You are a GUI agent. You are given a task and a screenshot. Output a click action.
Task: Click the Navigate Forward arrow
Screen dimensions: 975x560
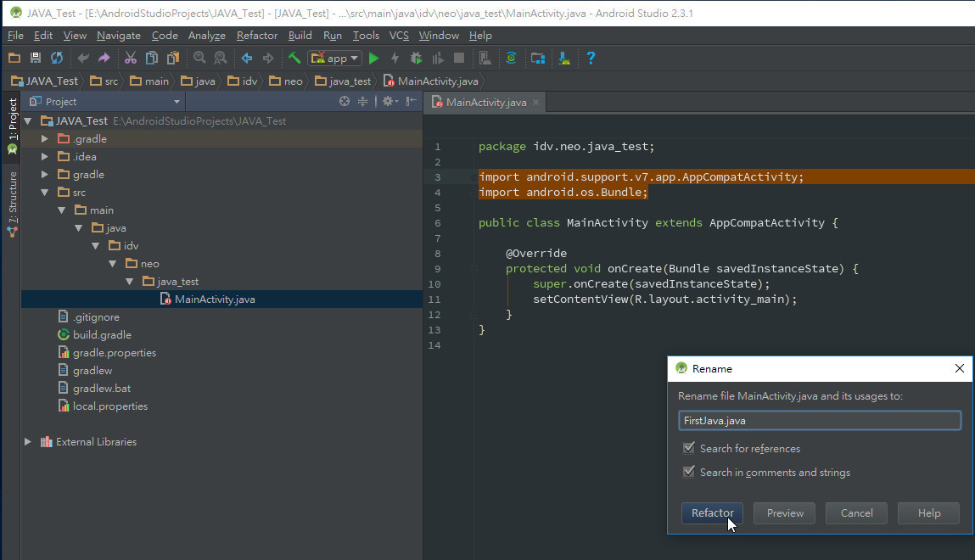pos(268,59)
